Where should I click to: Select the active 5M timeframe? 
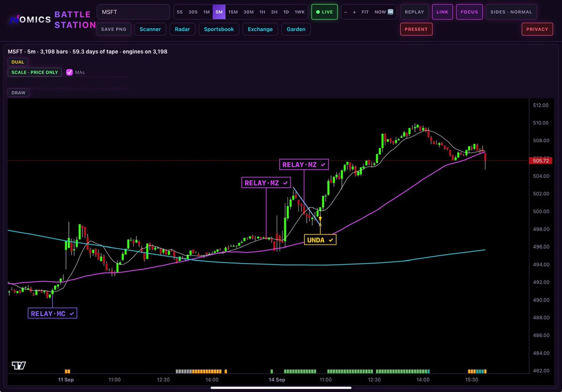click(219, 12)
